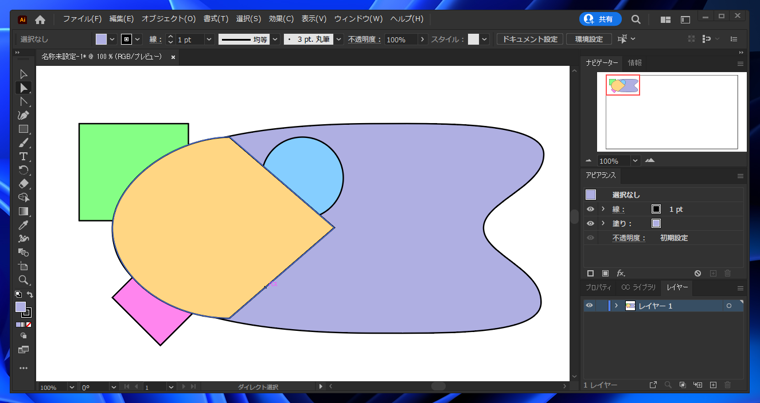Click the fill color swatch in control bar
The width and height of the screenshot is (760, 403).
coord(101,40)
